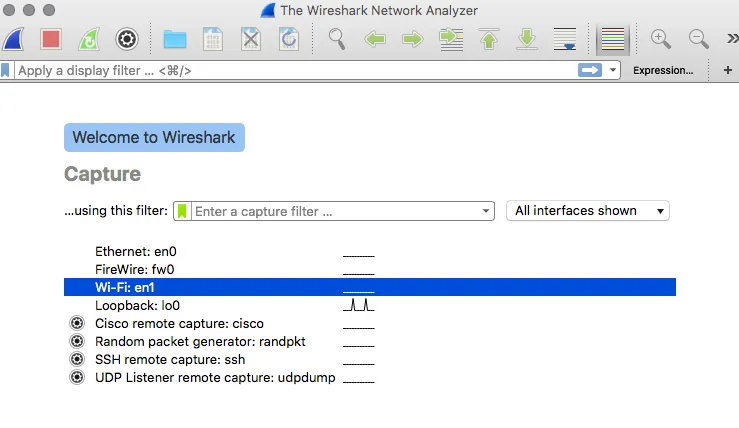Viewport: 739px width, 428px height.
Task: Zoom out main window text
Action: [x=698, y=39]
